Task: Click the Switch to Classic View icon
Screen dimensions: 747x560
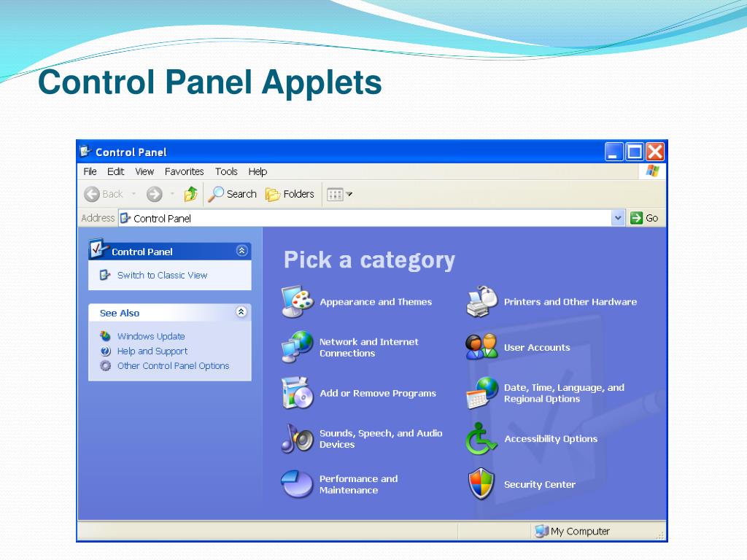Action: pos(105,275)
